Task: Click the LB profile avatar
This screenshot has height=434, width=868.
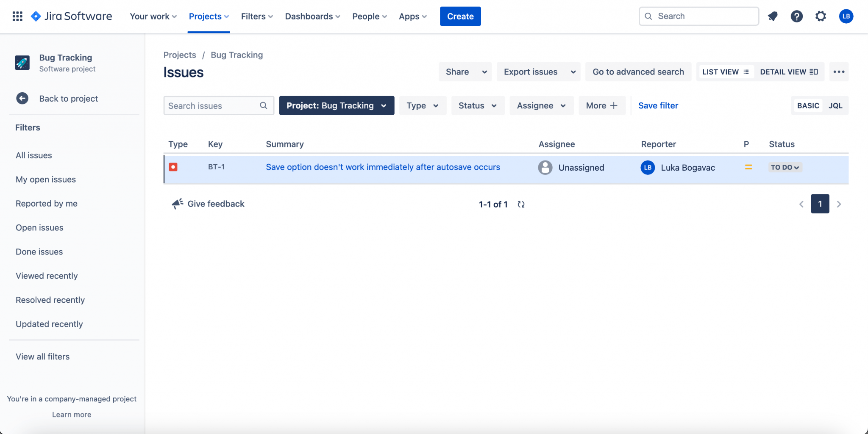Action: click(x=846, y=16)
